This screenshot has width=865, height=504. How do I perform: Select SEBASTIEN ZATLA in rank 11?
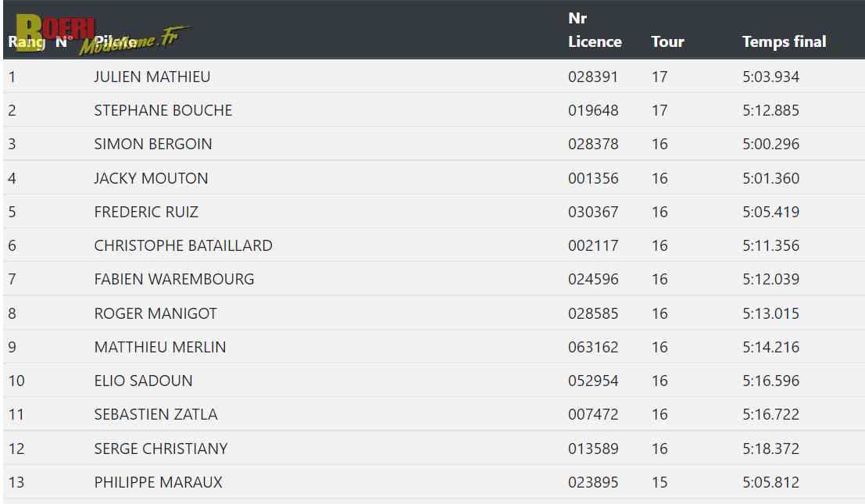[x=155, y=414]
